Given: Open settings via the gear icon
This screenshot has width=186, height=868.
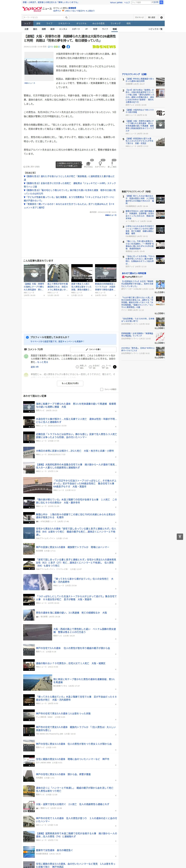Looking at the screenshot, I should [161, 18].
